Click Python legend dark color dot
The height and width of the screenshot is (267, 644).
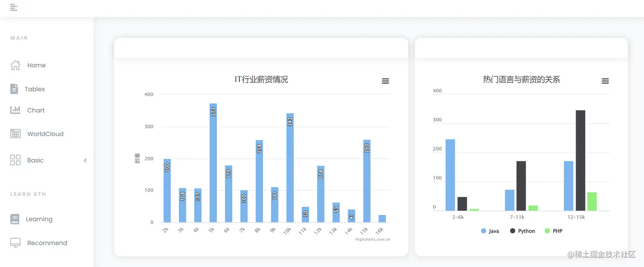click(512, 231)
